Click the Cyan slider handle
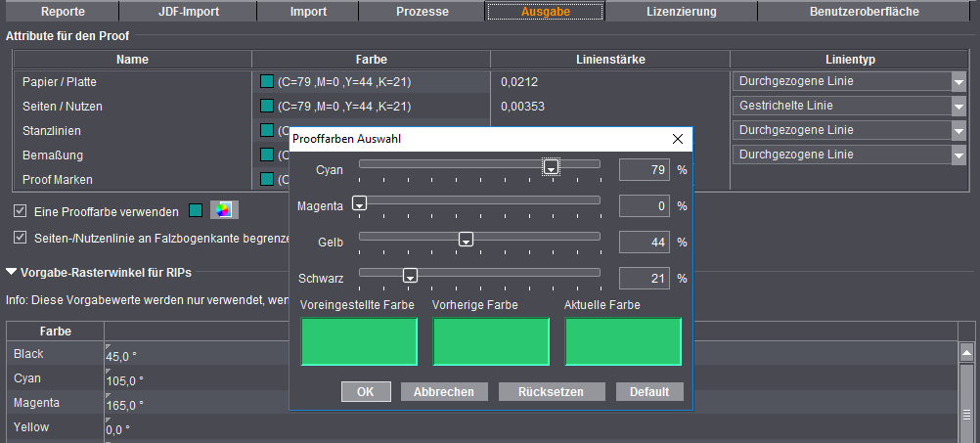The width and height of the screenshot is (980, 443). click(x=551, y=167)
